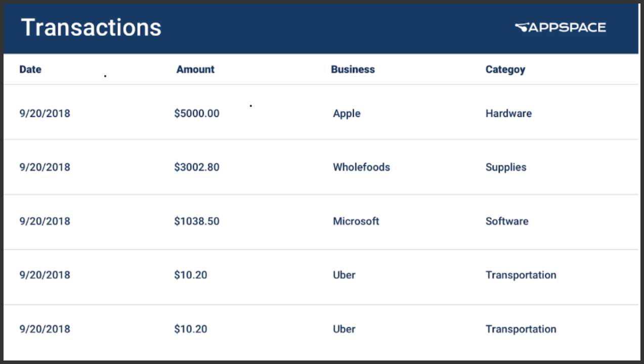This screenshot has width=644, height=364.
Task: Click the Categoy column header
Action: (x=505, y=70)
